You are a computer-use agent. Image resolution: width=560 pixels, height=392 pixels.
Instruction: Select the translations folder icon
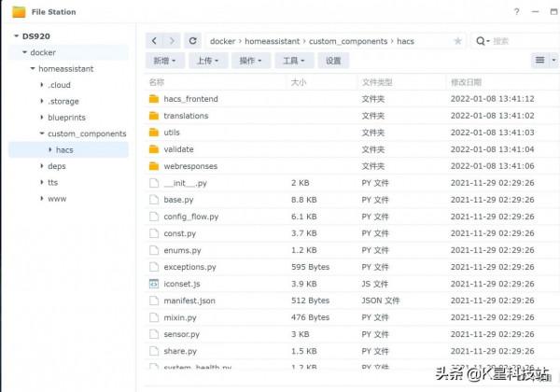tap(154, 116)
